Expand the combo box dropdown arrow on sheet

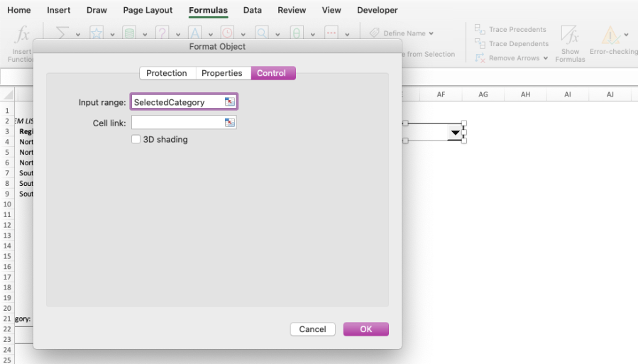click(x=455, y=133)
